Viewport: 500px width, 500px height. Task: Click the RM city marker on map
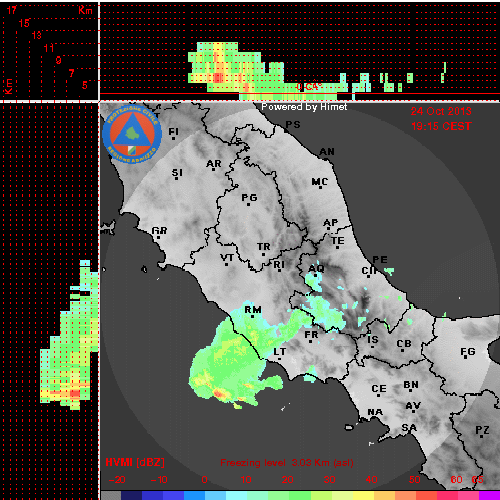tap(253, 316)
